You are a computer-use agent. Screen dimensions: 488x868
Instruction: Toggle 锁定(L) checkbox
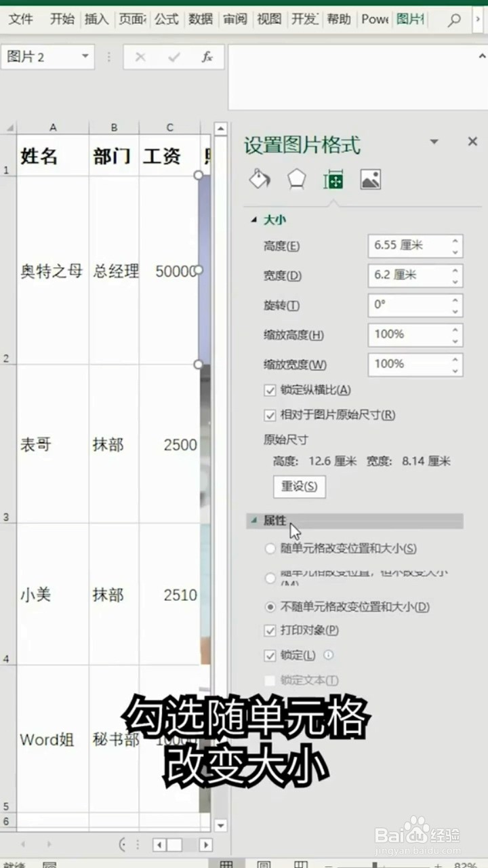(270, 656)
